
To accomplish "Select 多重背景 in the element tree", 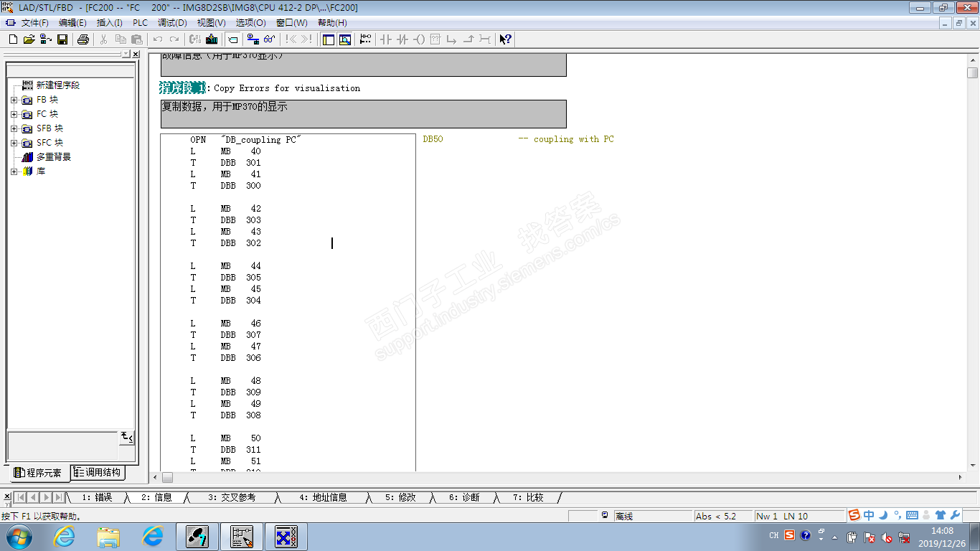I will (x=53, y=157).
